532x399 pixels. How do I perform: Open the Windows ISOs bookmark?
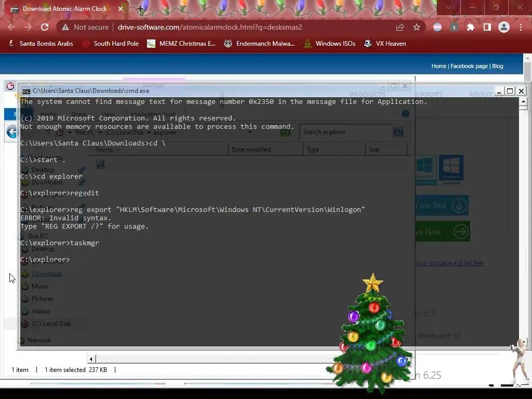click(329, 44)
